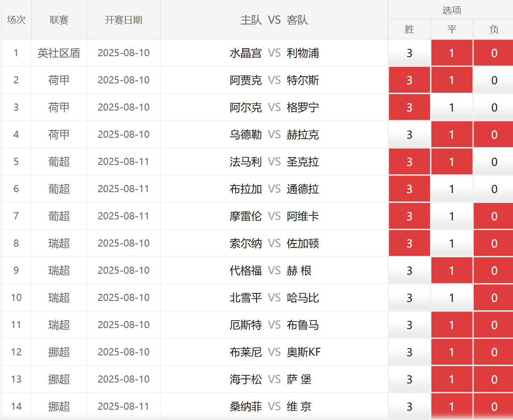Click the 场次 column header
Viewport: 513px width, 420px height.
tap(17, 20)
